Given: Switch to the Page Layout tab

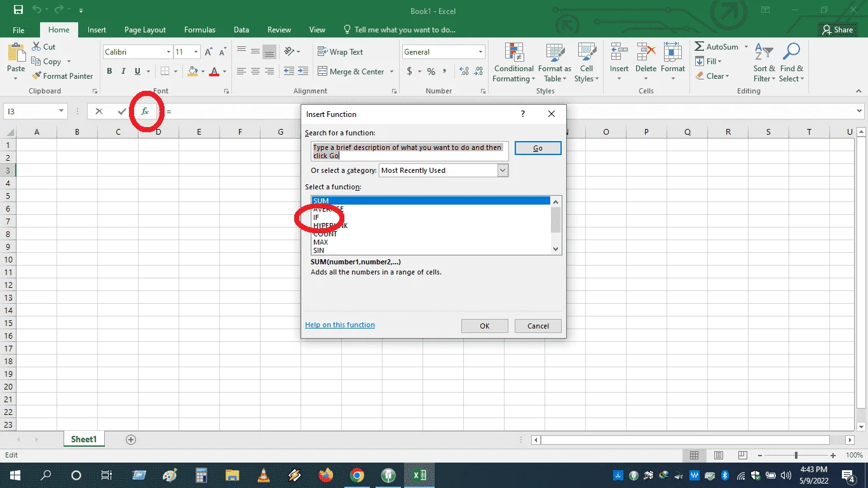Looking at the screenshot, I should pos(145,30).
